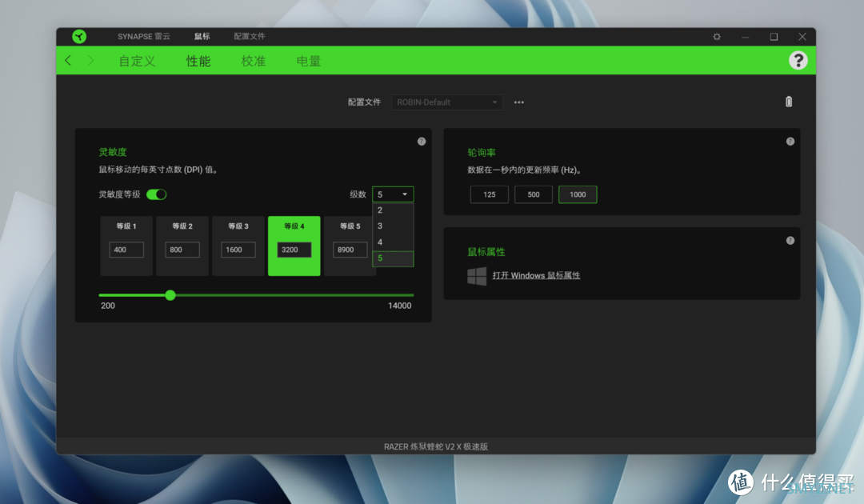Open the ROBIN-Default profile dropdown

pos(447,102)
